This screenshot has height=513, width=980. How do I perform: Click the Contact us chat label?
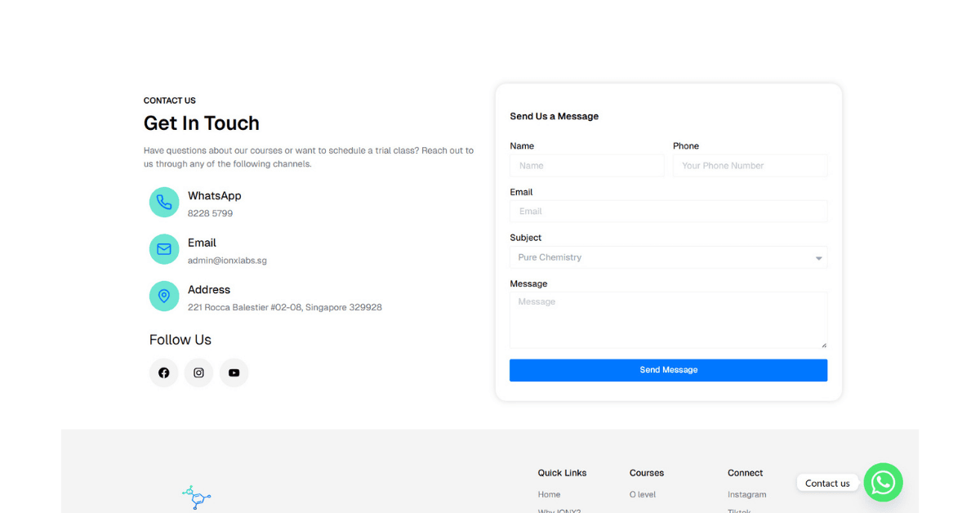click(x=827, y=483)
